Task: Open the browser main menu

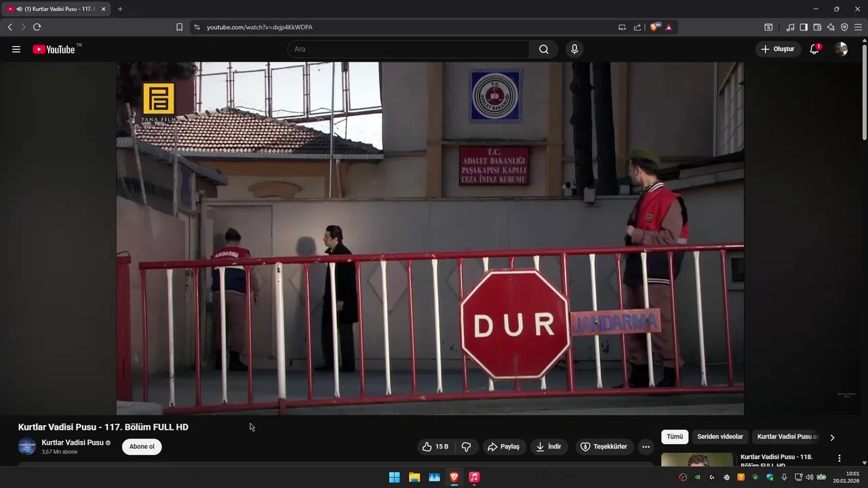Action: [858, 27]
